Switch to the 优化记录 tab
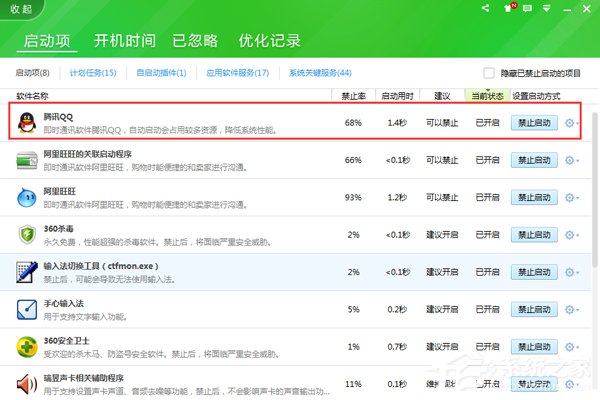This screenshot has height=400, width=600. pos(269,41)
